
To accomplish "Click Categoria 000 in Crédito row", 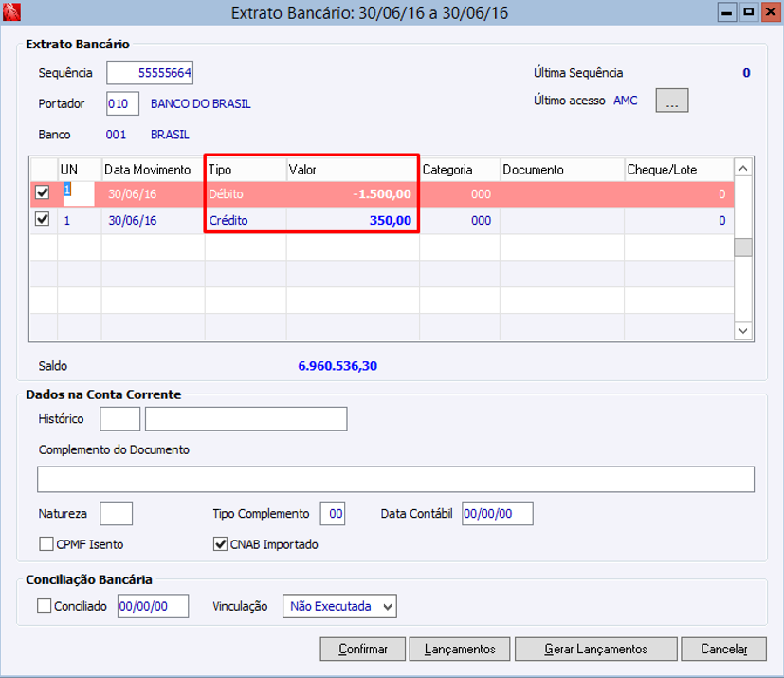I will (460, 221).
